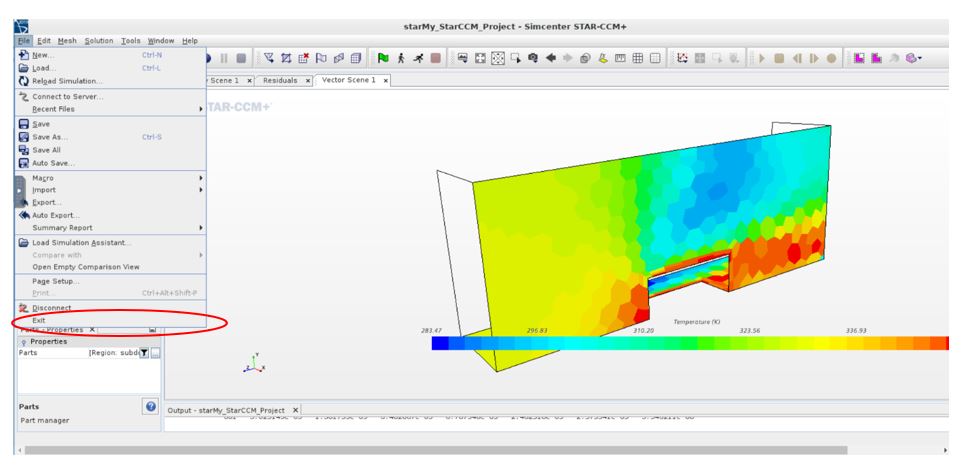Click the plot graph toolbar icon

682,58
